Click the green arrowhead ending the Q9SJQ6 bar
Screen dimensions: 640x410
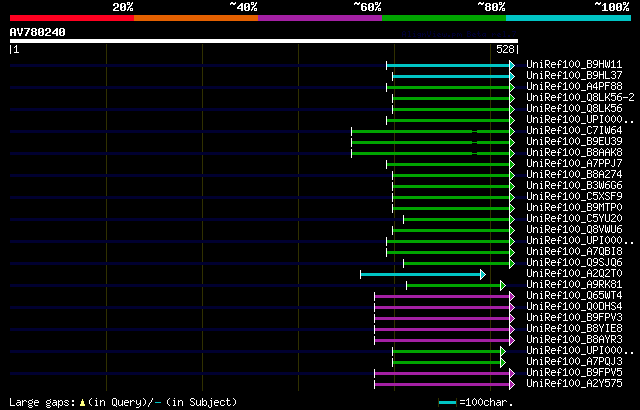click(x=512, y=264)
